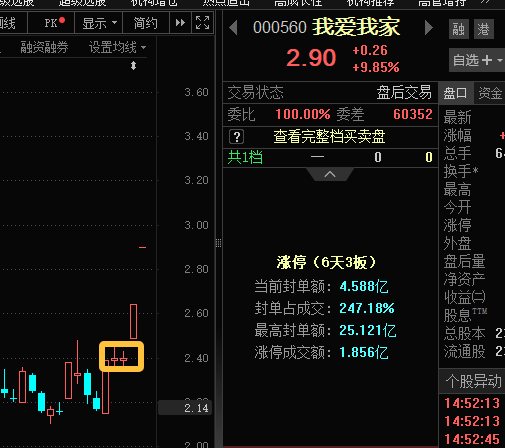Viewport: 505px width, 448px height.
Task: Click the double-arrow expand toolbar icon
Action: (180, 23)
